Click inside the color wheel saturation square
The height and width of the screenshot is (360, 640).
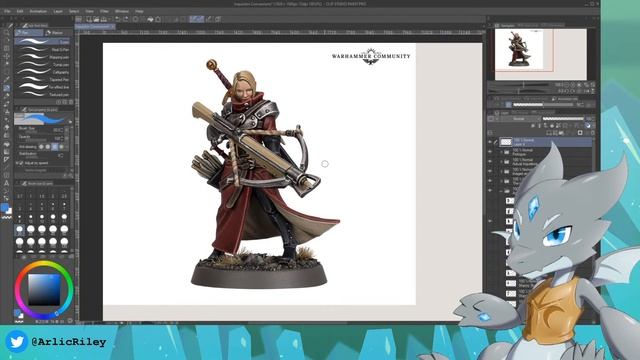pyautogui.click(x=44, y=290)
